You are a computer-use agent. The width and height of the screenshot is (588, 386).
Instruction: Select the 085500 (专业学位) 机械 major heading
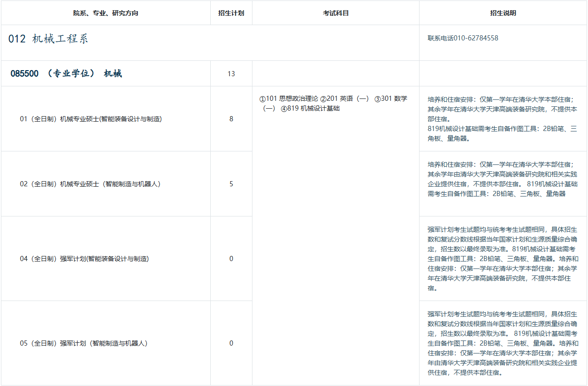(x=66, y=73)
